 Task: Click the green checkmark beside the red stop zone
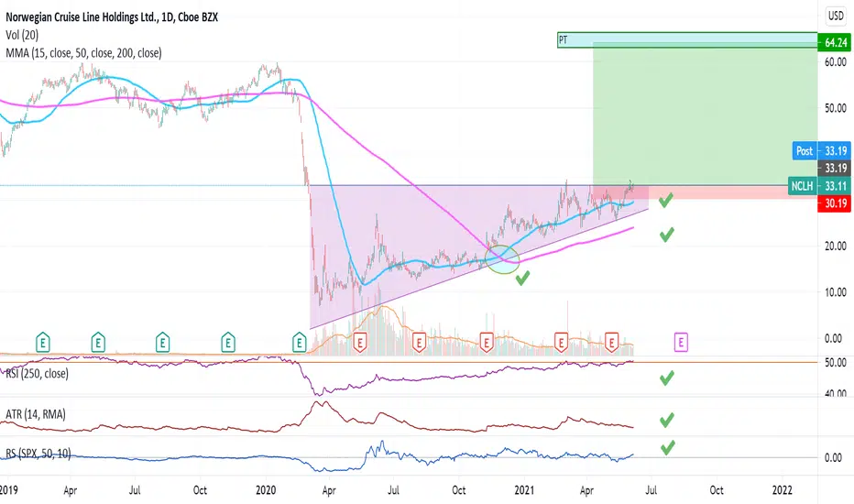(x=665, y=200)
